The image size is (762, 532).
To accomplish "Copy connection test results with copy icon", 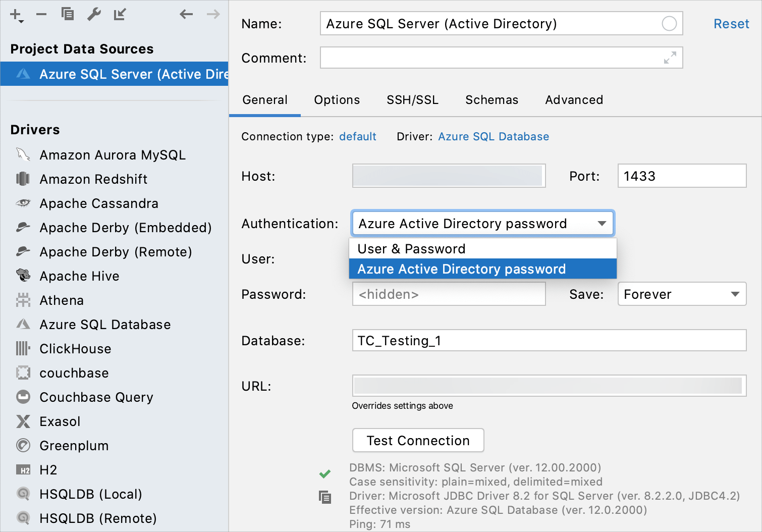I will (x=325, y=497).
